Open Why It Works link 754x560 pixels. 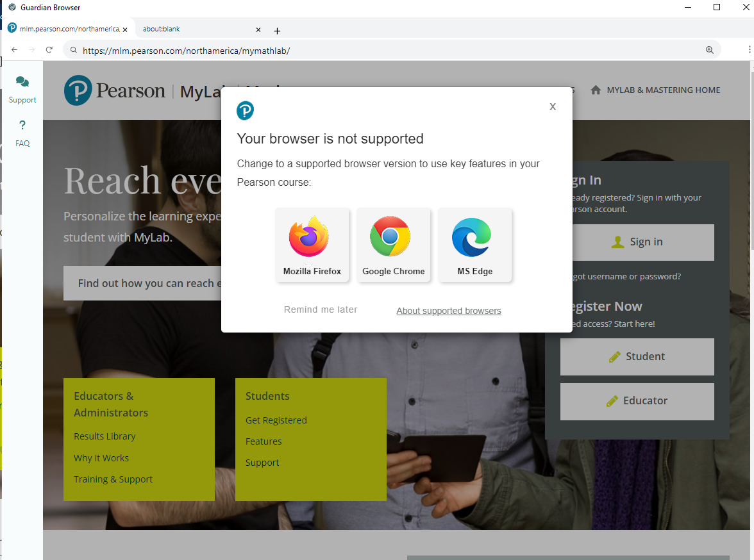(101, 458)
